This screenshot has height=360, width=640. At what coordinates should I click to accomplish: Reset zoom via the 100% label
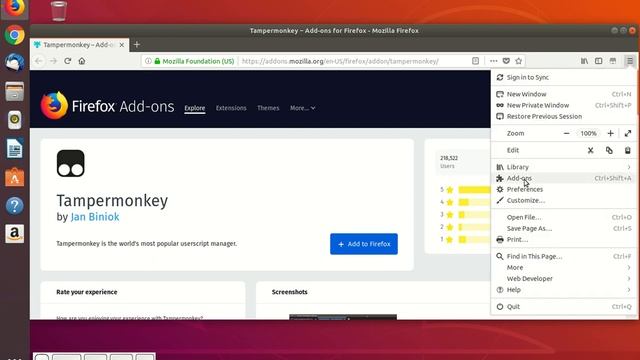[x=589, y=133]
